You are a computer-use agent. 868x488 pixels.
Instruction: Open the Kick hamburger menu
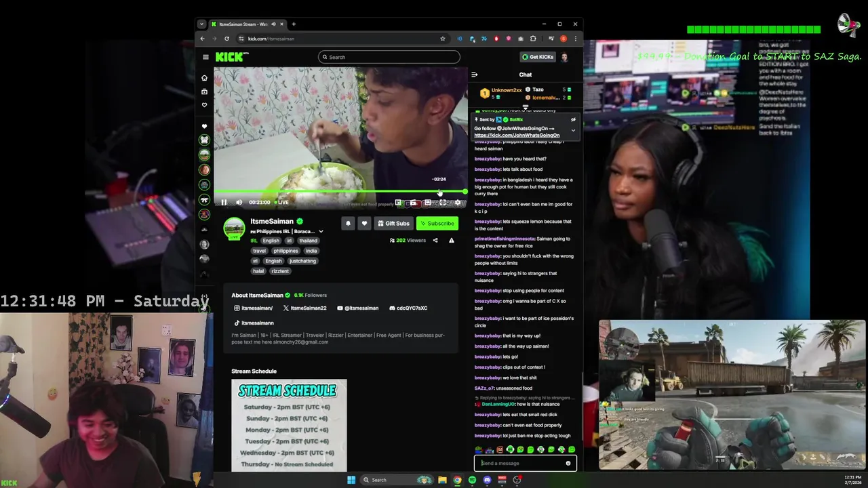point(205,57)
